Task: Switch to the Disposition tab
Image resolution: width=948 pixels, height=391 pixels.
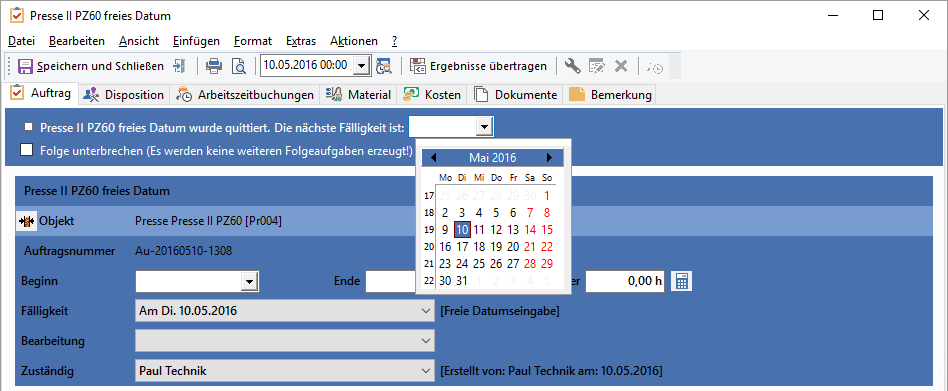Action: [x=124, y=95]
